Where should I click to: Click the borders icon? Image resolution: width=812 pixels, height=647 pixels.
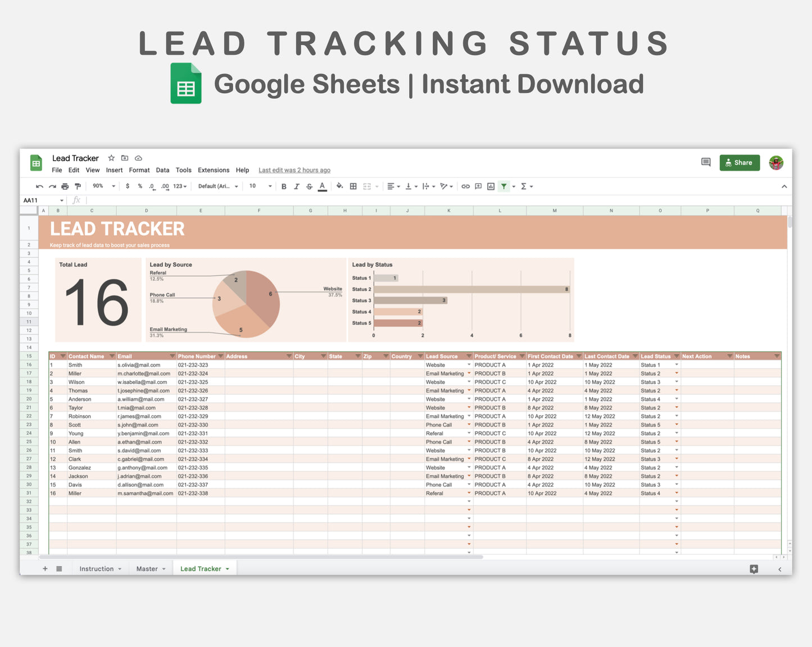(x=353, y=186)
